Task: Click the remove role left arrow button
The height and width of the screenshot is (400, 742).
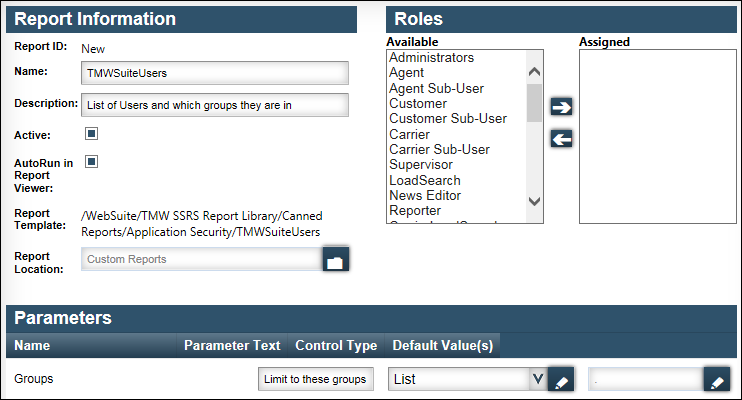Action: pos(562,139)
